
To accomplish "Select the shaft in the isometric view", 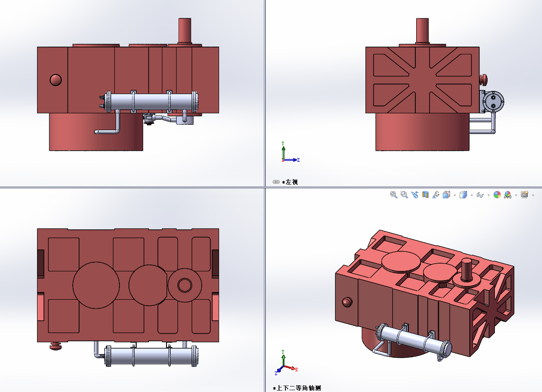I will (467, 269).
